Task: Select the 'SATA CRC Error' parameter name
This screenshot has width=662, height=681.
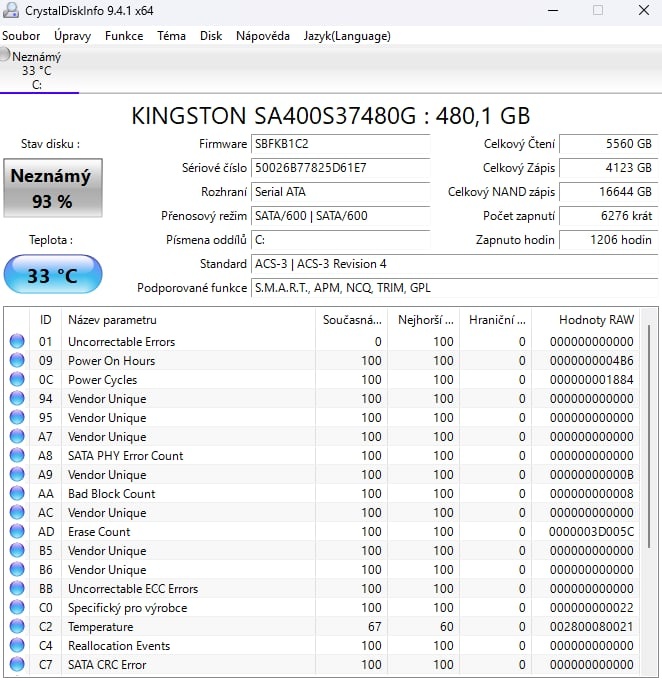Action: pyautogui.click(x=107, y=665)
